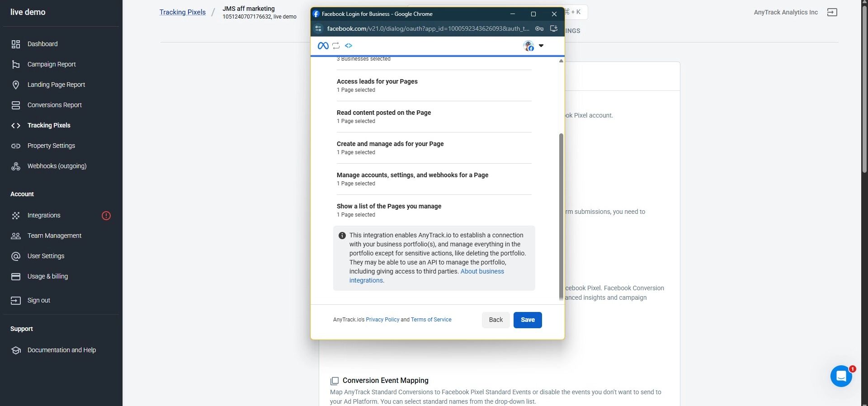This screenshot has width=868, height=406.
Task: Click the Usage & billing card icon
Action: [16, 277]
